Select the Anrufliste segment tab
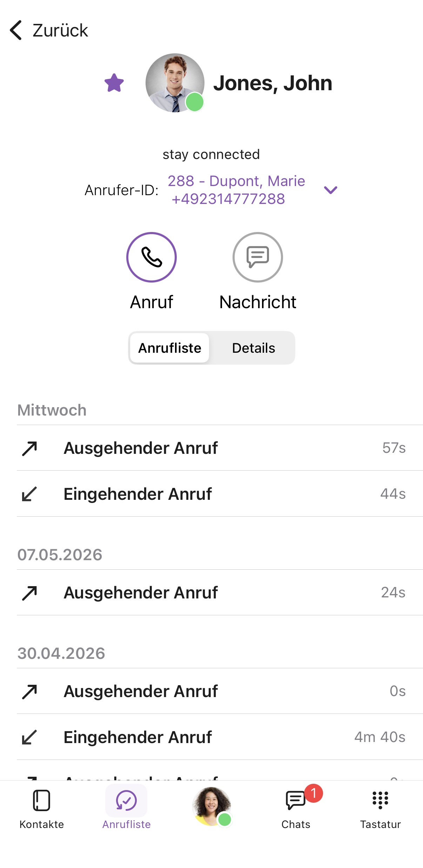This screenshot has height=868, width=423. [x=170, y=348]
